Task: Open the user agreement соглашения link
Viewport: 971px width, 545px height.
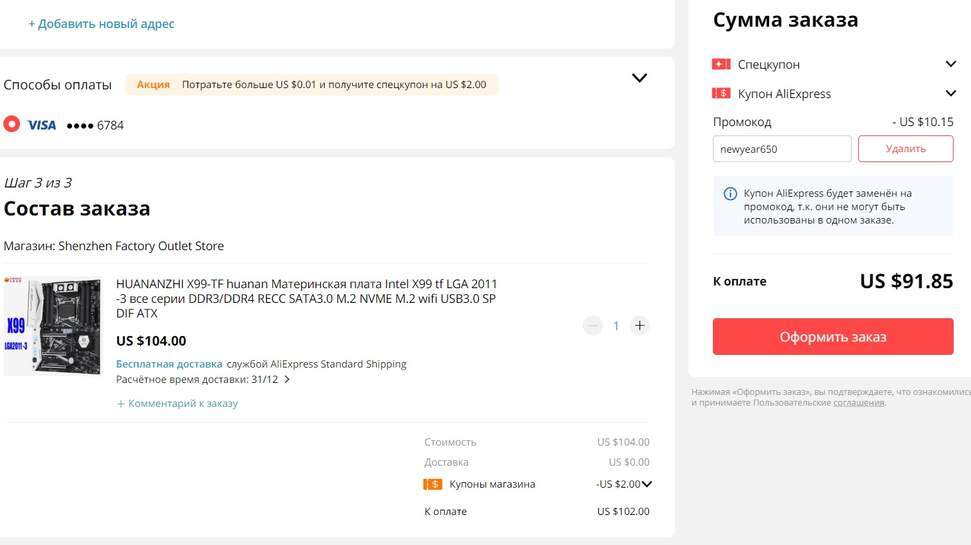Action: click(x=859, y=403)
